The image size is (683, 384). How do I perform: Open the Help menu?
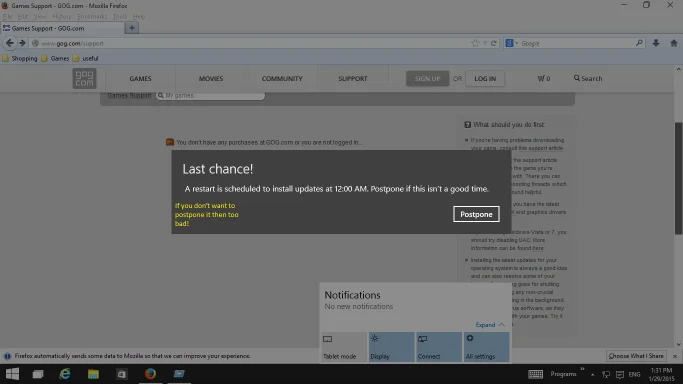[139, 17]
